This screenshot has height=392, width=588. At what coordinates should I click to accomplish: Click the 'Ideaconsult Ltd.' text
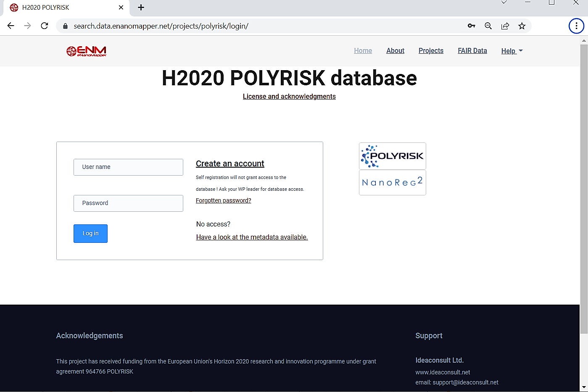point(439,360)
